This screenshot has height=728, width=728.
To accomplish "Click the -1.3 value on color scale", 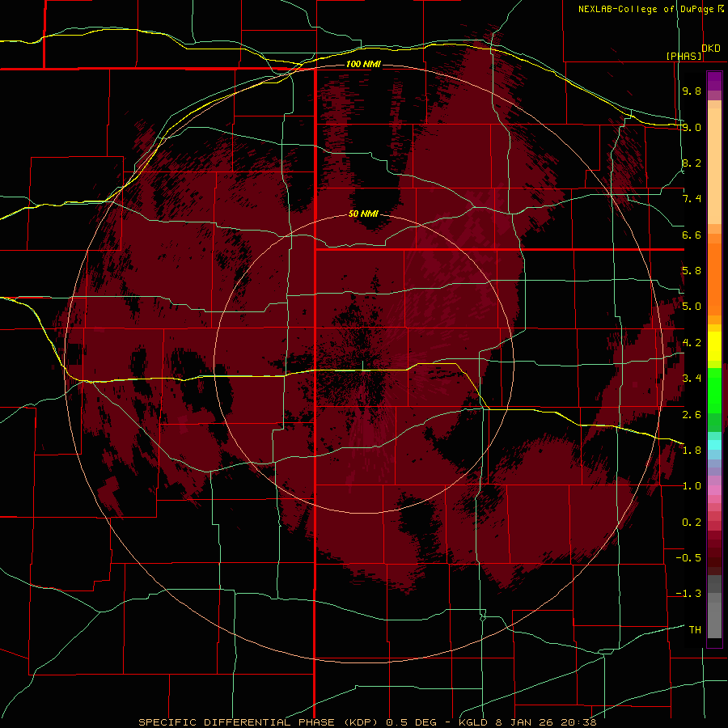I will tap(688, 594).
